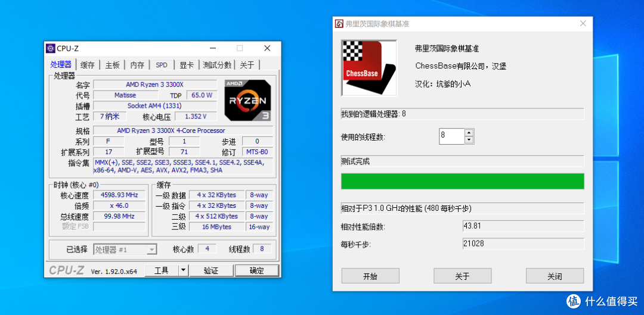The height and width of the screenshot is (315, 644).
Task: Click the thread count value 8 in CPU-Z
Action: click(262, 248)
